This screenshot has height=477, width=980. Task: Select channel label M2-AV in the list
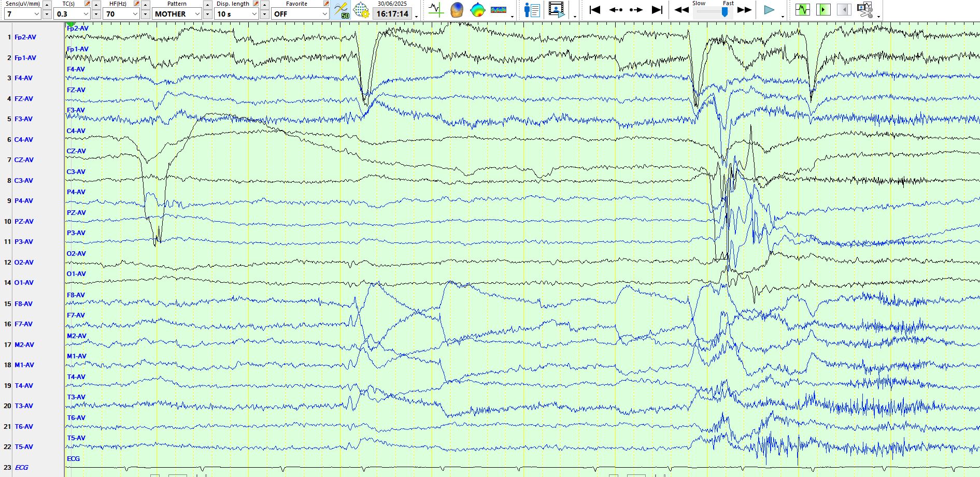[24, 345]
